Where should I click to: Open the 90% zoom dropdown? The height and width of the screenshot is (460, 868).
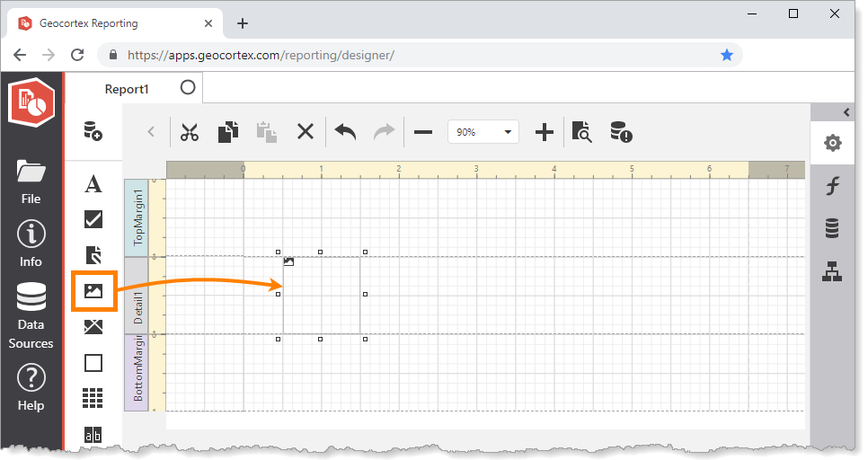point(483,132)
